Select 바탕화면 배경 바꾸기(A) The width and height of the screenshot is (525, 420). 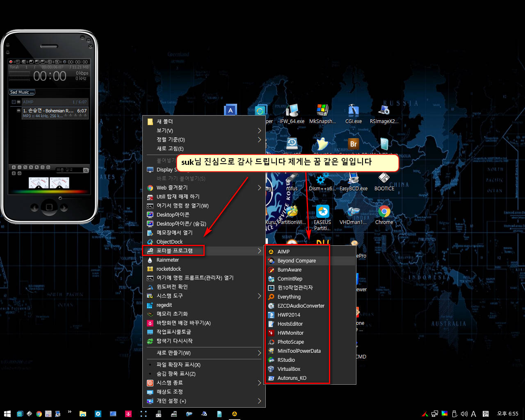pos(204,323)
